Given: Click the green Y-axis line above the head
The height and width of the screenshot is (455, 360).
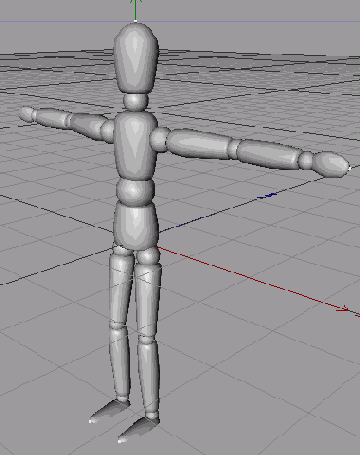Looking at the screenshot, I should coord(135,11).
